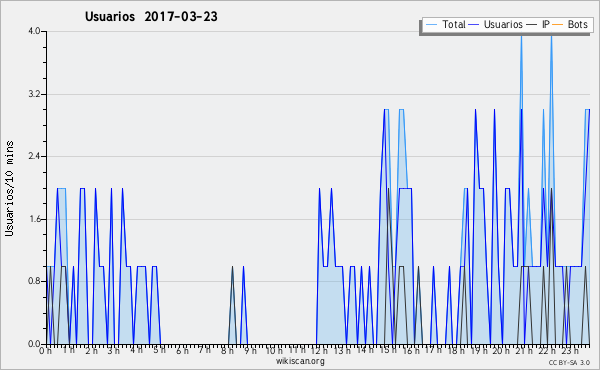Click the '0 h' x-axis label
600x370 pixels.
click(46, 351)
